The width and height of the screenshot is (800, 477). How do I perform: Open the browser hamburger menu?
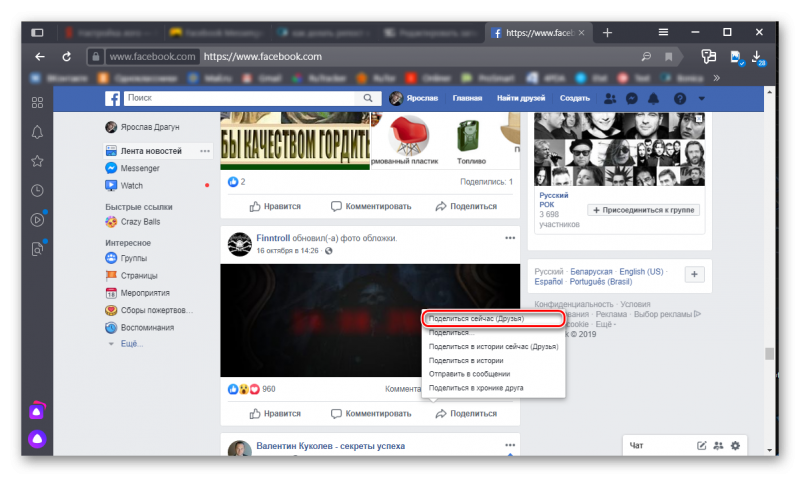click(x=663, y=32)
